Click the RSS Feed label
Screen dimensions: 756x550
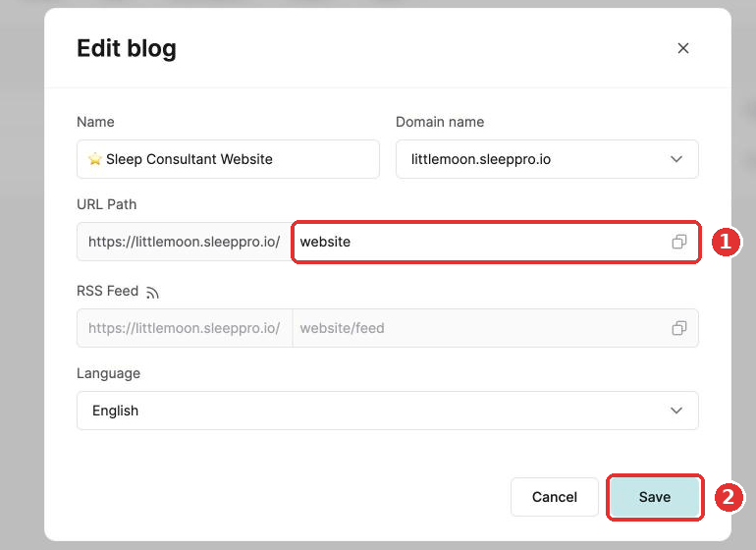(108, 291)
